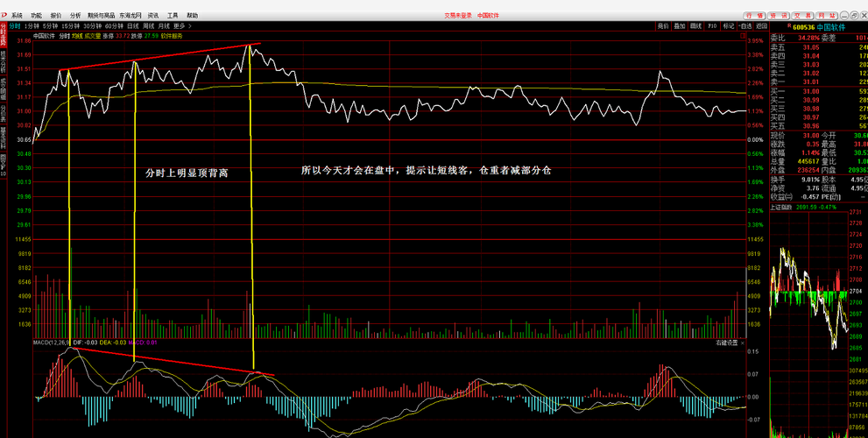Switch to the 周线 weekly chart
868x438 pixels.
[148, 26]
